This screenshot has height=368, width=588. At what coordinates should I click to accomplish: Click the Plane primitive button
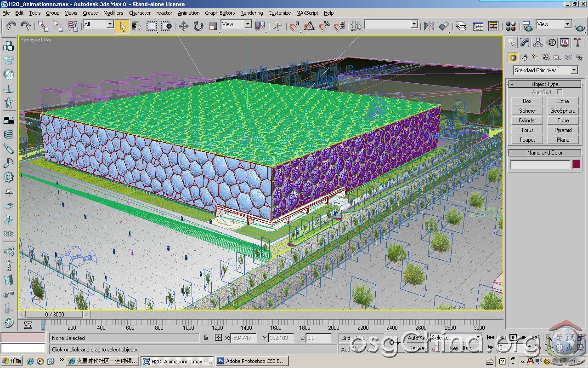point(563,140)
